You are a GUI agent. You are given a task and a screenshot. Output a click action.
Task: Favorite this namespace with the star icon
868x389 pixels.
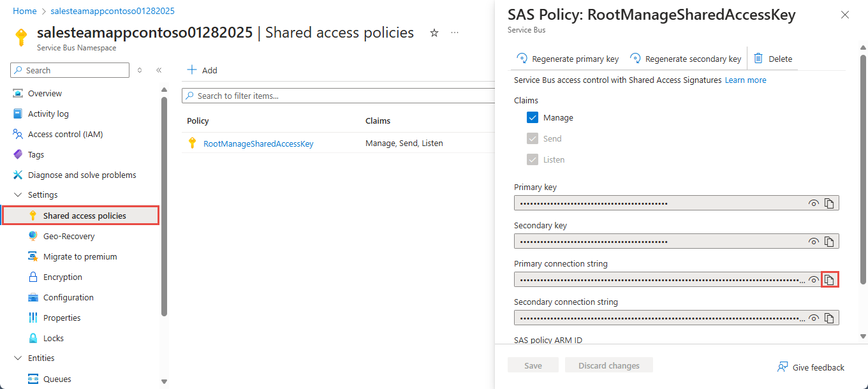tap(434, 33)
